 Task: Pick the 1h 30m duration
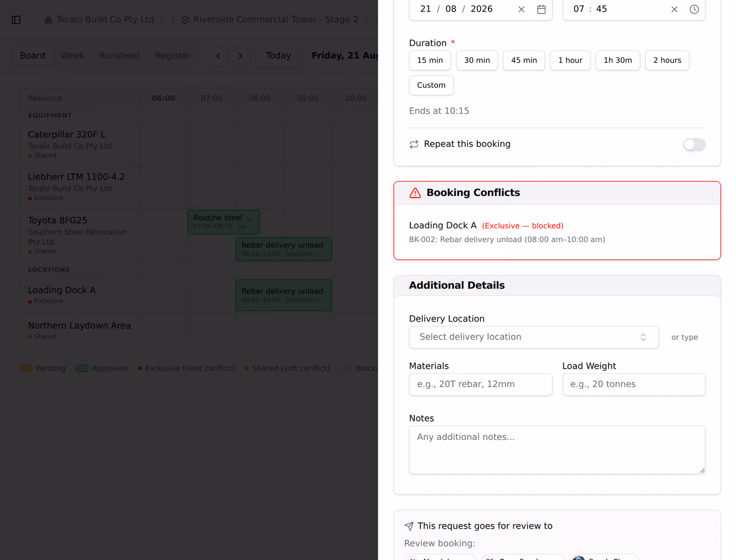click(618, 61)
